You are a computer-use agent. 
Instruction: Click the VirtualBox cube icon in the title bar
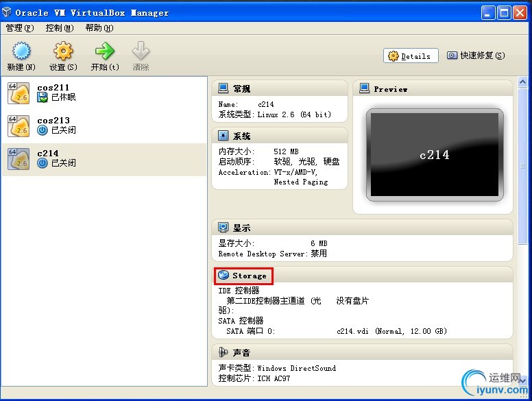pos(6,12)
